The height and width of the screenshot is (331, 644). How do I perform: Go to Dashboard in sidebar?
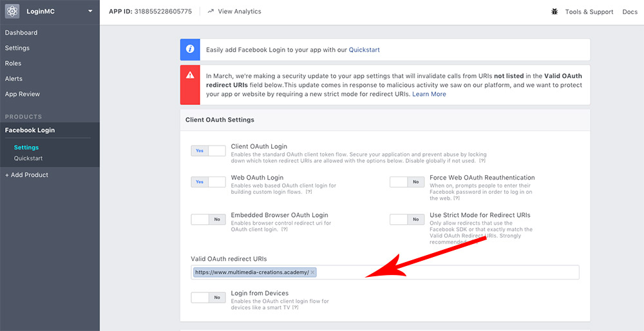point(21,32)
